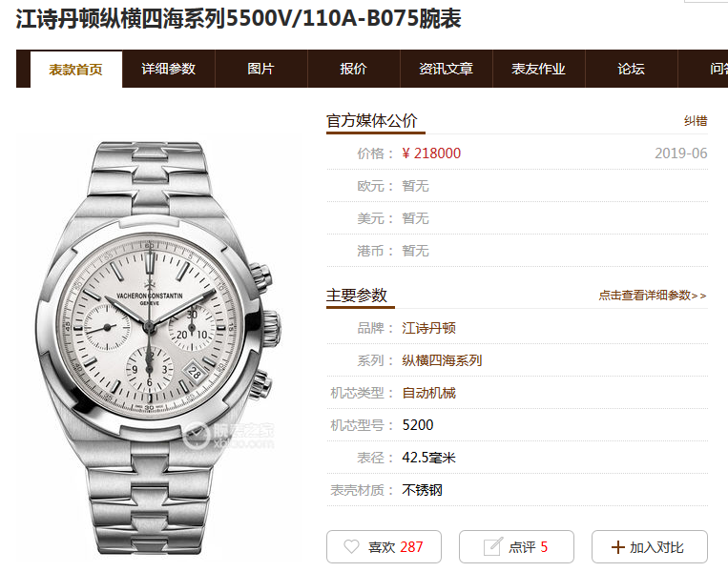Open 点击查看详细参数 link

pyautogui.click(x=653, y=296)
